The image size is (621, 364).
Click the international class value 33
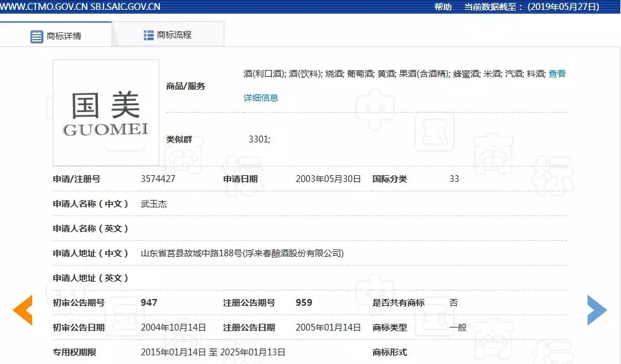pos(454,179)
